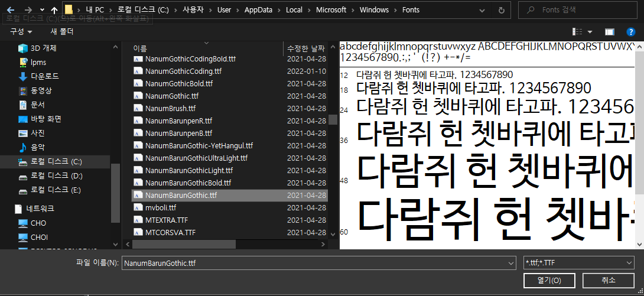This screenshot has height=296, width=644.
Task: Open the *.ttf;*.TTF file type dropdown
Action: 578,263
